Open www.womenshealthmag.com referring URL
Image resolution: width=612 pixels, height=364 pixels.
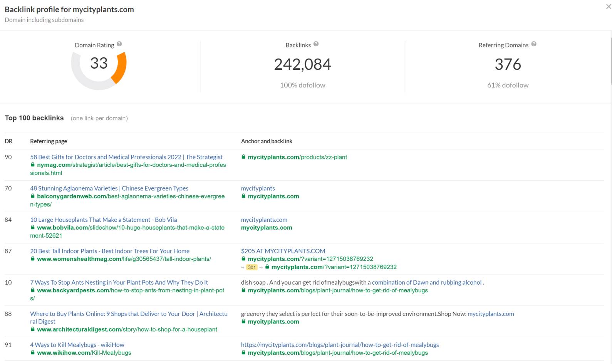[124, 259]
